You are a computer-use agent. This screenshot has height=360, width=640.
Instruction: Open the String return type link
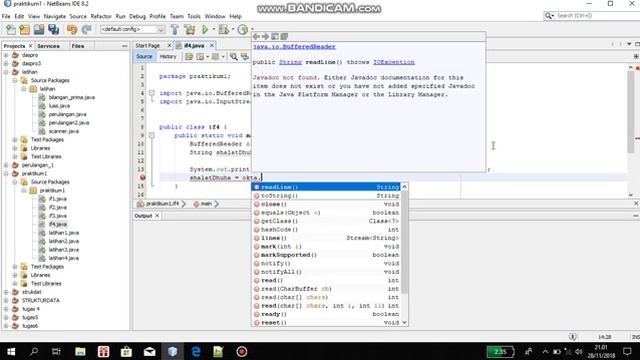point(290,62)
